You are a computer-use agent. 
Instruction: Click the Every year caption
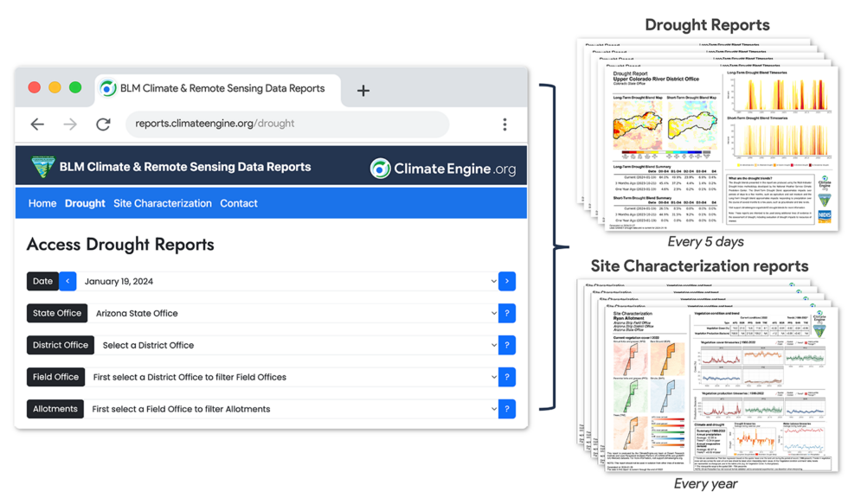(x=705, y=483)
